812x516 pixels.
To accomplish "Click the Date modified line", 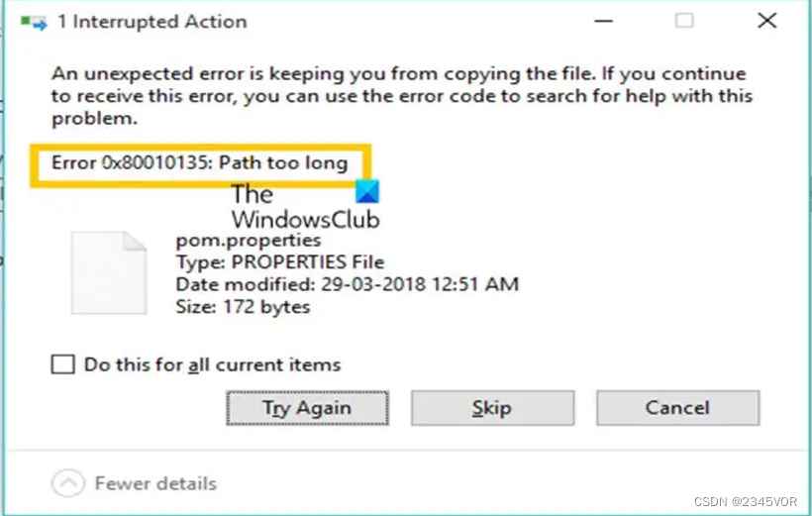I will (x=347, y=284).
